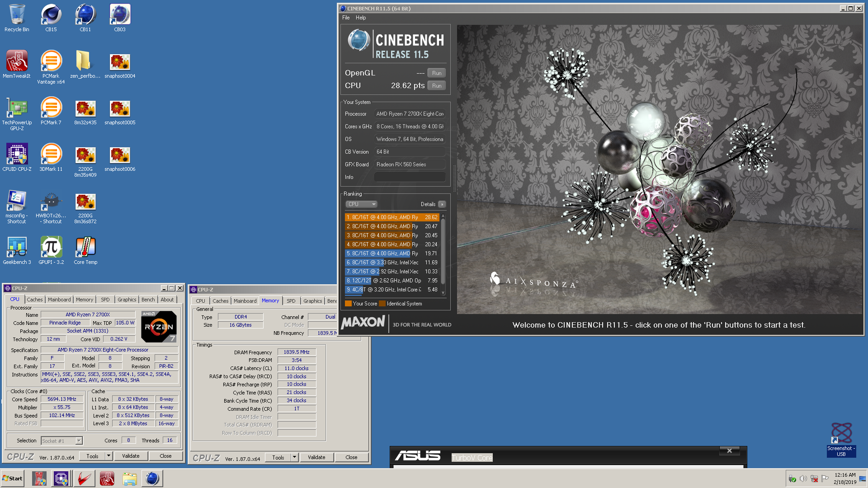The height and width of the screenshot is (488, 868).
Task: Expand Tools dropdown arrow in left CPU-Z
Action: point(108,456)
